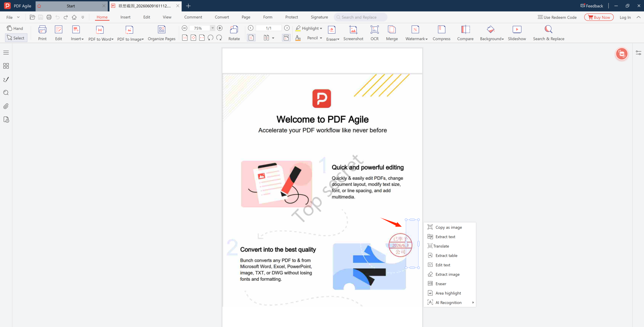The width and height of the screenshot is (644, 327).
Task: Open the search sidebar panel icon
Action: (6, 93)
